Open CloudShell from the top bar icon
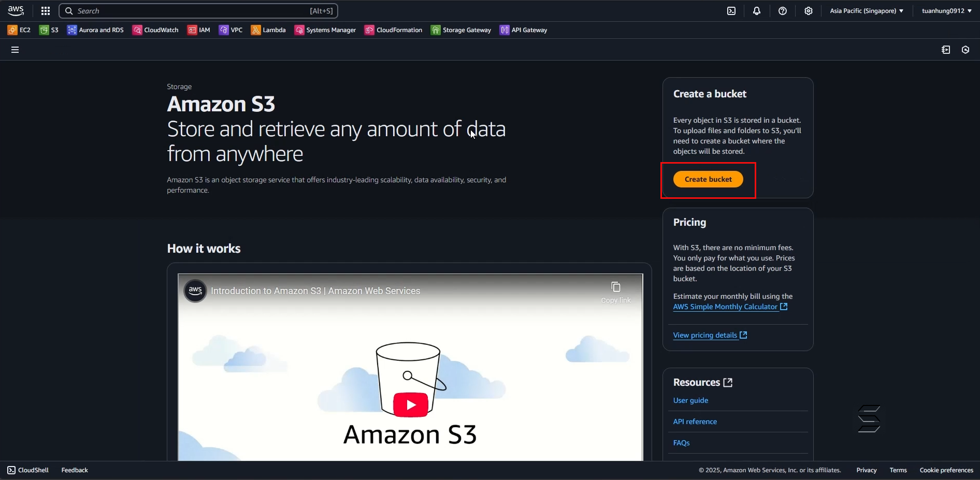The width and height of the screenshot is (980, 480). (x=731, y=11)
